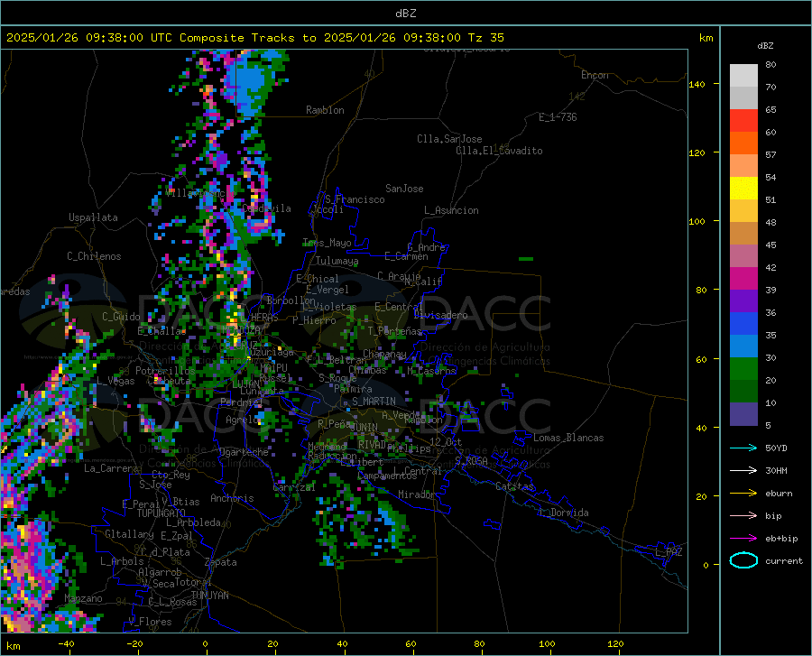Click the Tulumaya map label

337,261
